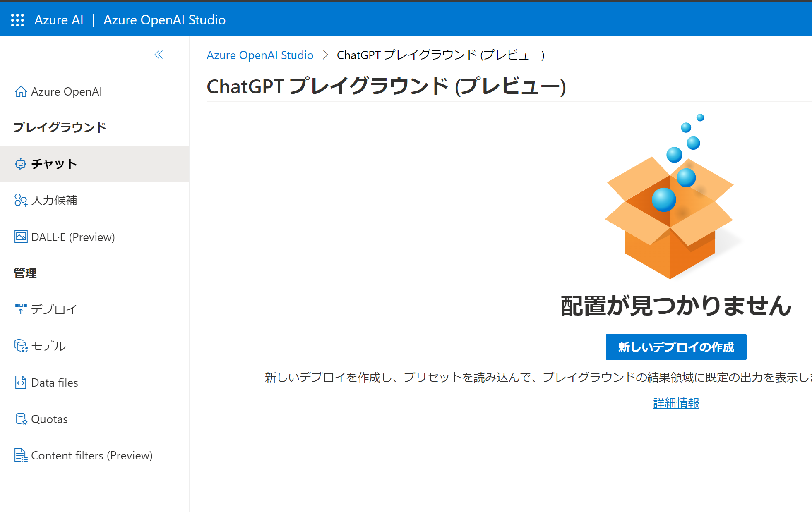The height and width of the screenshot is (512, 812).
Task: Click the breadcrumb chevron separator
Action: click(325, 55)
